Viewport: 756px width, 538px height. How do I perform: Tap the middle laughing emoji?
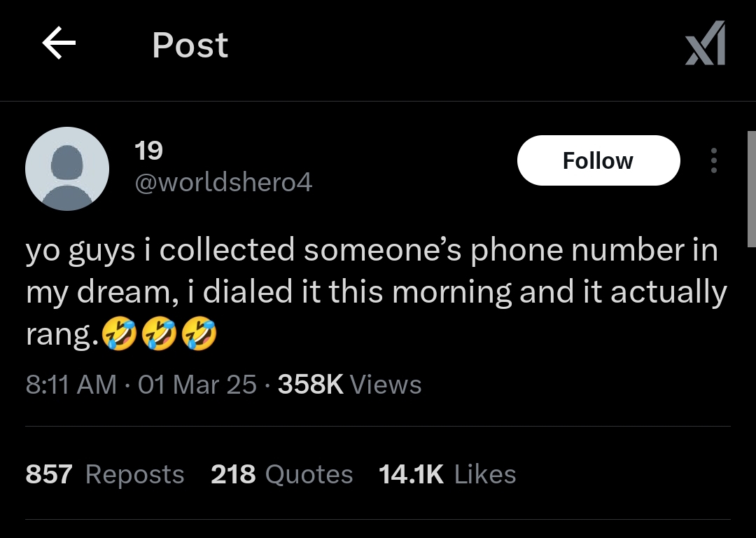click(x=159, y=335)
